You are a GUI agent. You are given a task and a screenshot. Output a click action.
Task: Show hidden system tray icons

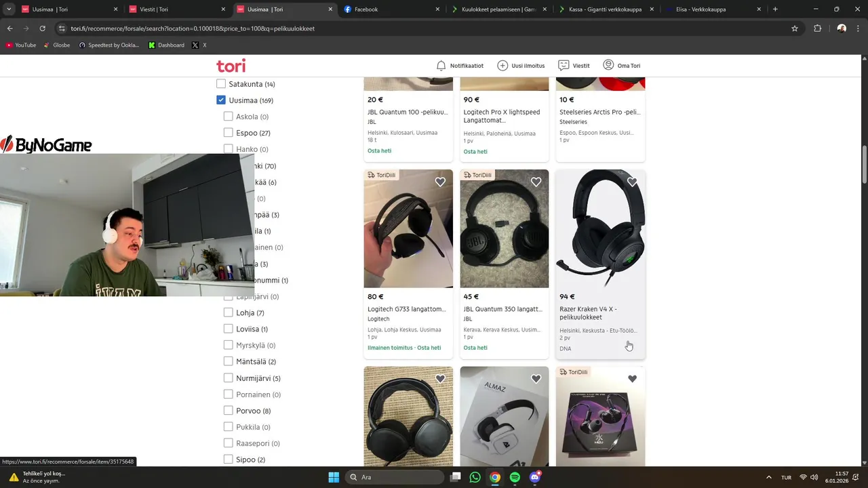768,477
